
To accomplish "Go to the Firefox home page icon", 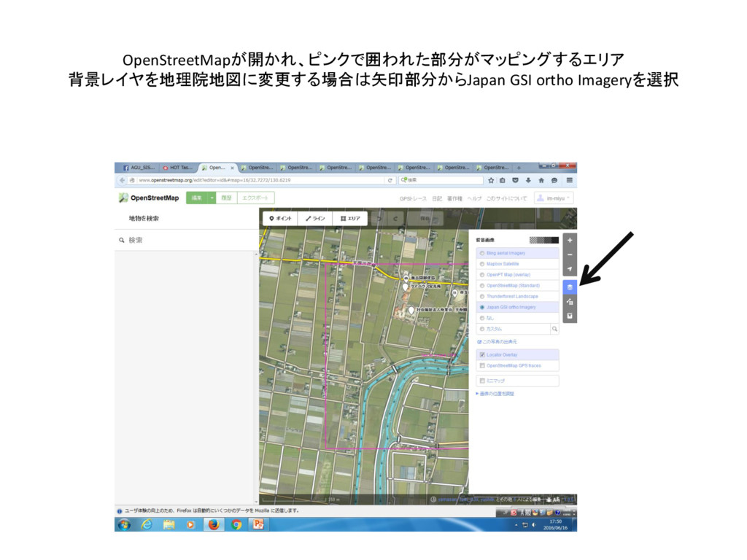I will 541,181.
